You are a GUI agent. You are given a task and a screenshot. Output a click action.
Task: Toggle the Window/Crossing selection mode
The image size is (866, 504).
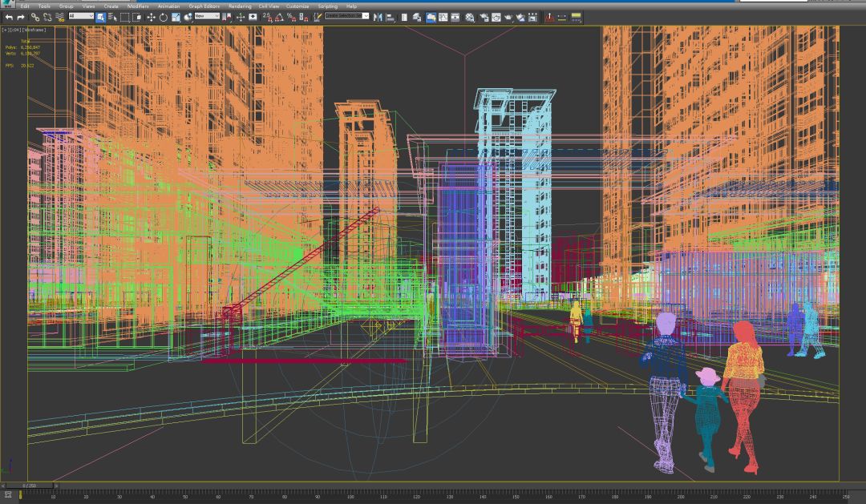point(137,17)
